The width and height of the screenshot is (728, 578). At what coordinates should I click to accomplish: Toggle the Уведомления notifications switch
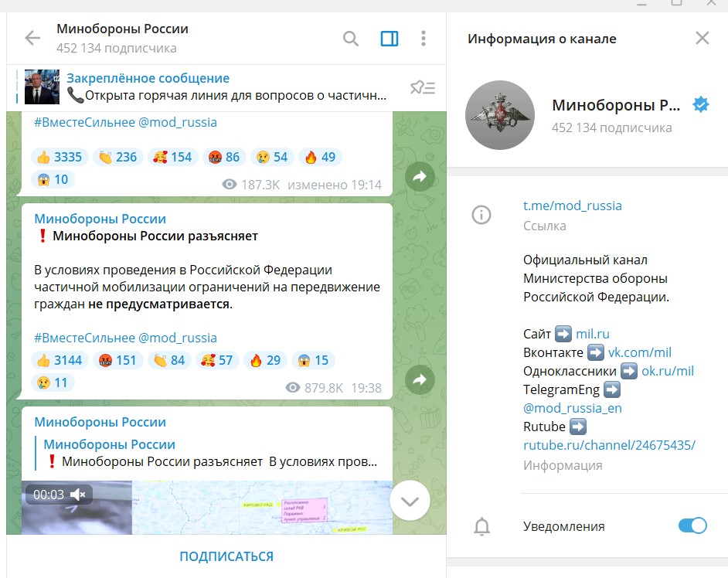coord(692,526)
